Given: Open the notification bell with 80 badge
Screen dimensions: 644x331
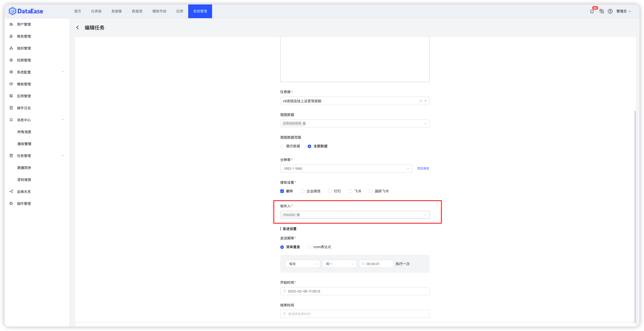Looking at the screenshot, I should click(592, 11).
